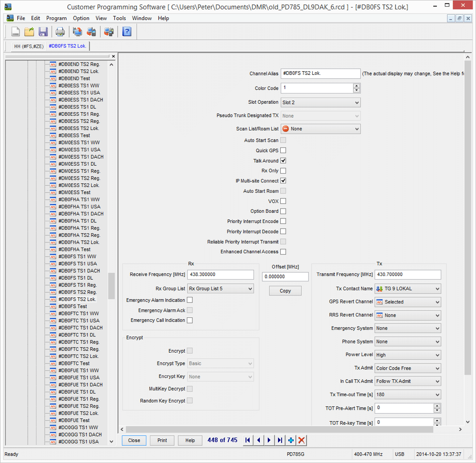Screen dimensions: 476x463
Task: Open the Program menu
Action: pyautogui.click(x=56, y=18)
